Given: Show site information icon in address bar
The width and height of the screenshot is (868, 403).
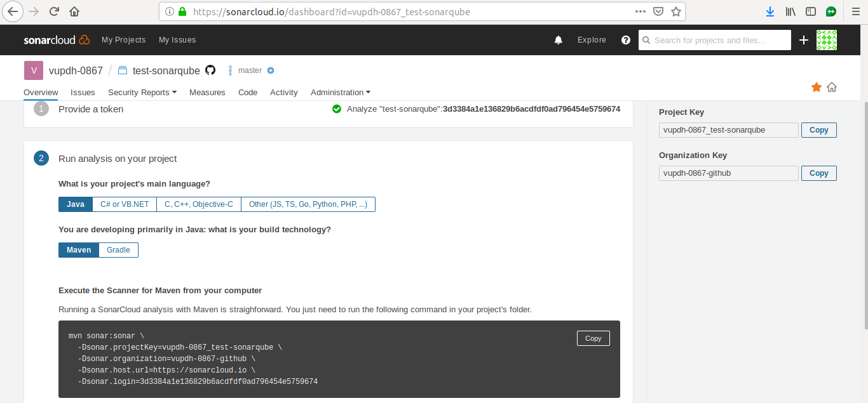Looking at the screenshot, I should point(170,11).
